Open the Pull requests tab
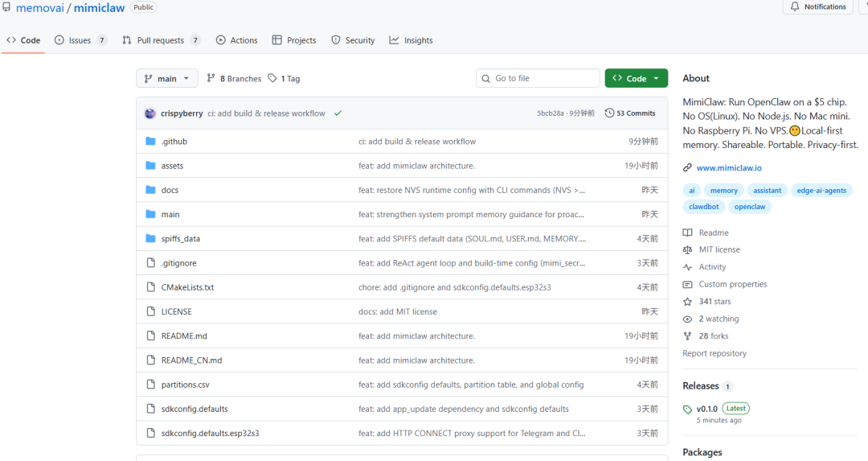Image resolution: width=868 pixels, height=461 pixels. [161, 40]
